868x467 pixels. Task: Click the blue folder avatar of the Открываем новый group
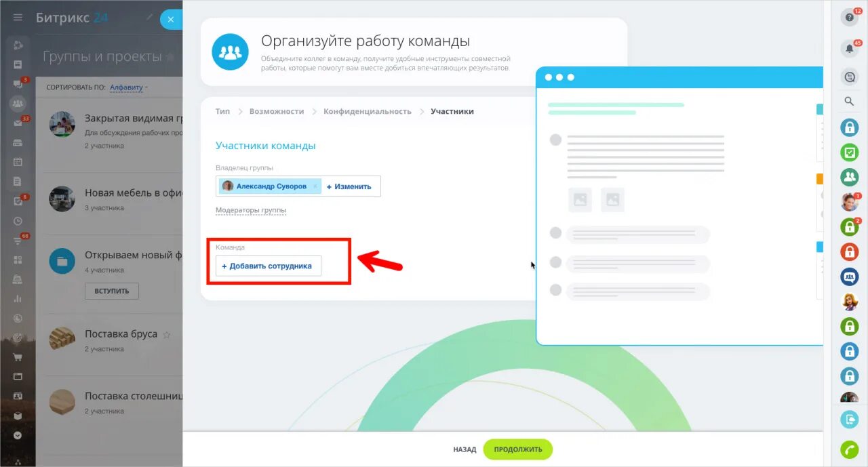[x=62, y=260]
